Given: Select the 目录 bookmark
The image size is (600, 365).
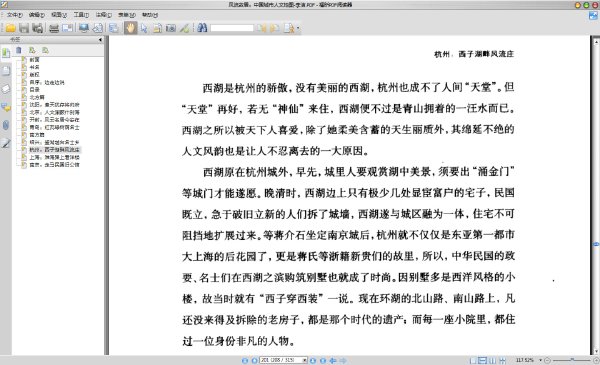Looking at the screenshot, I should pos(34,90).
